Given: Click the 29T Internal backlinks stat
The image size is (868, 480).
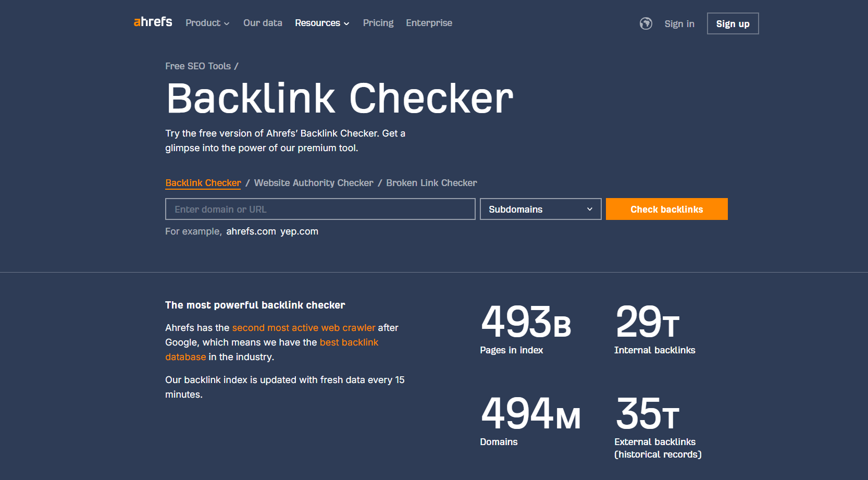Looking at the screenshot, I should coord(655,329).
